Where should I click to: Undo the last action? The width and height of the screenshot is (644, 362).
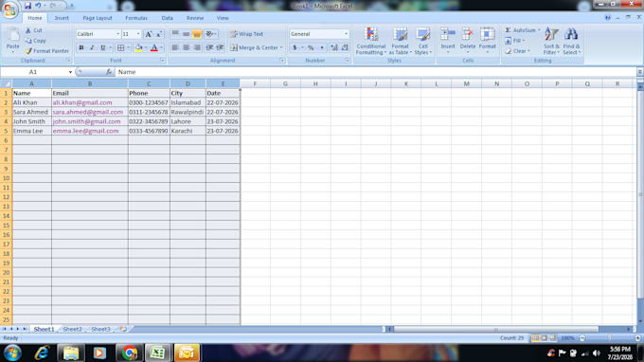(x=38, y=6)
